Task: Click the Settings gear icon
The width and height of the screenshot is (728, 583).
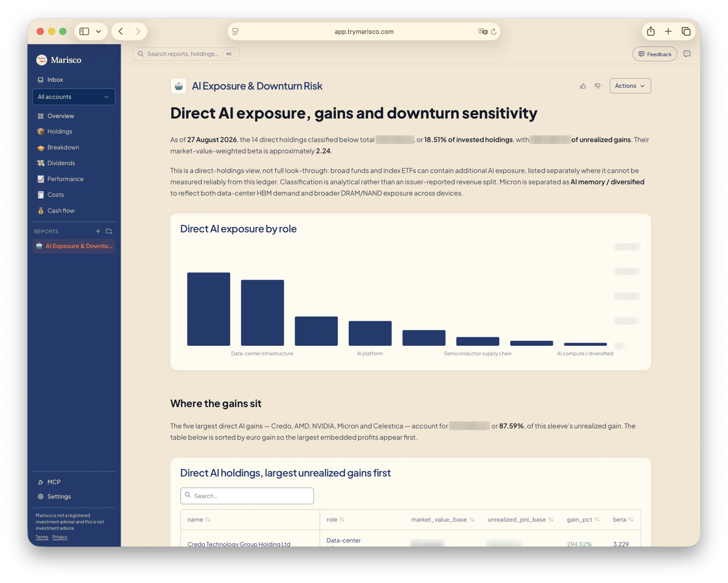Action: tap(40, 496)
